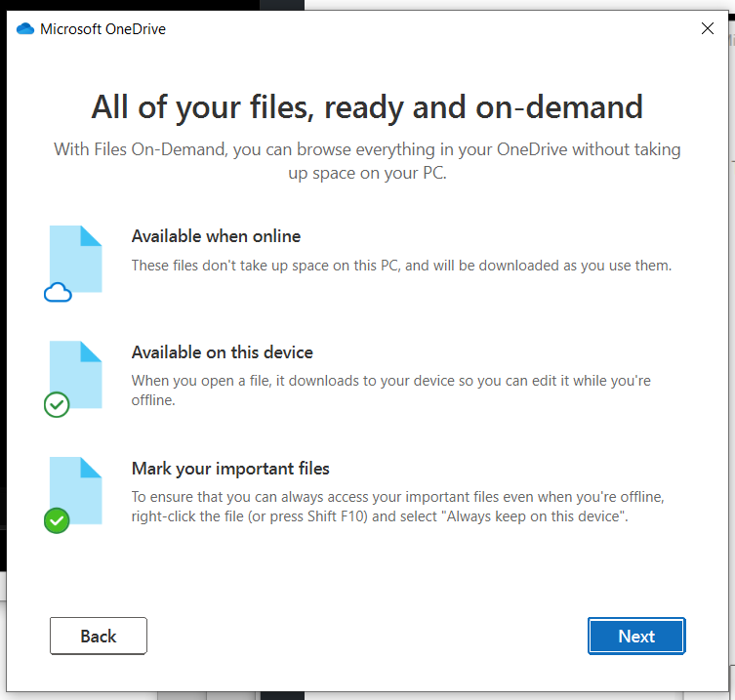Click the Files On-Demand subtitle paragraph
The width and height of the screenshot is (735, 700).
(x=367, y=161)
